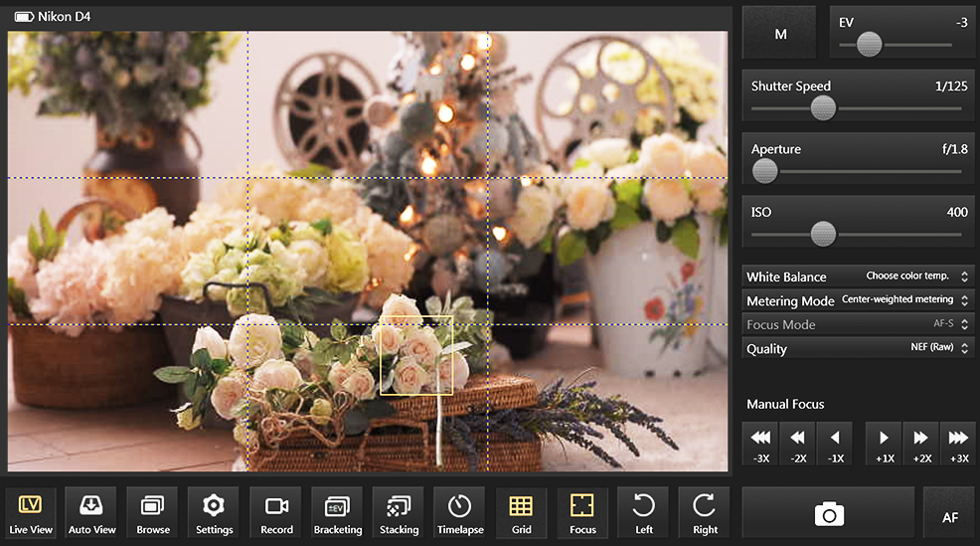
Task: Click the ISO 400 value
Action: (x=957, y=212)
